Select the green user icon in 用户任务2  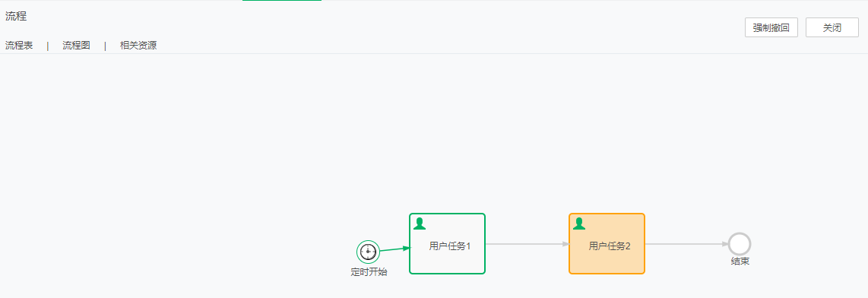(x=579, y=223)
